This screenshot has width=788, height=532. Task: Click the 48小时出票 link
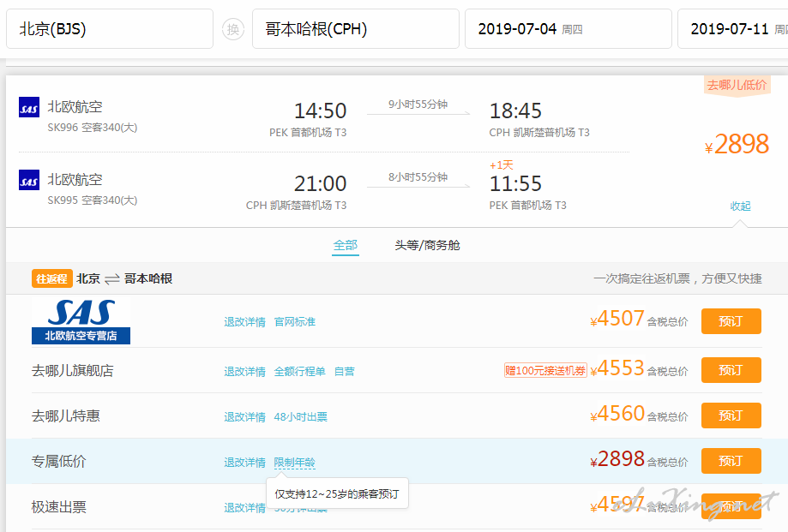click(x=300, y=416)
